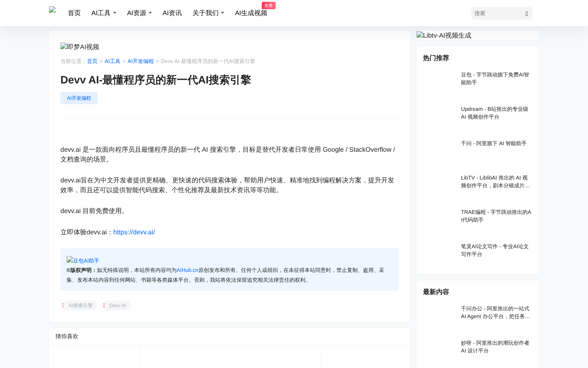The width and height of the screenshot is (588, 368).
Task: Expand the AI资源 dropdown menu
Action: (139, 13)
